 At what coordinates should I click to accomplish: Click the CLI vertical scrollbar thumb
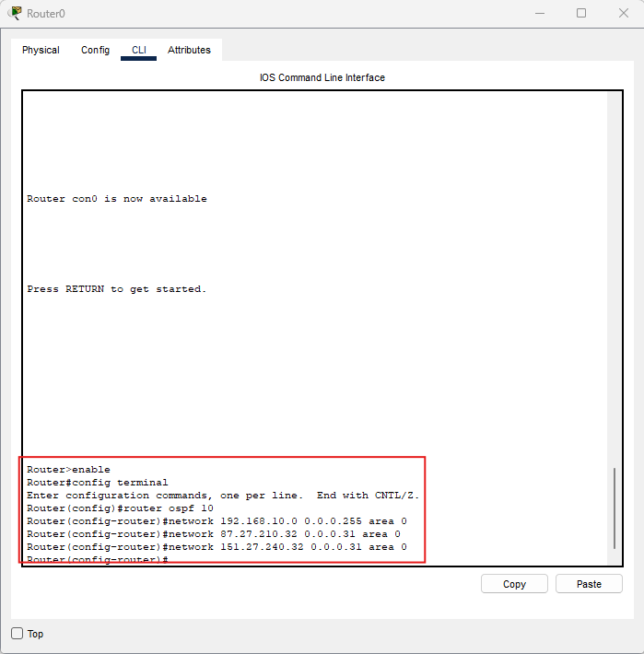pyautogui.click(x=614, y=508)
